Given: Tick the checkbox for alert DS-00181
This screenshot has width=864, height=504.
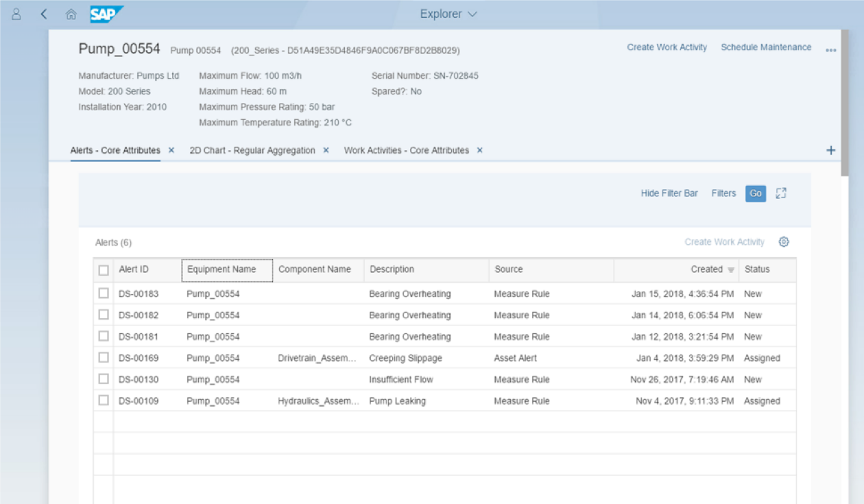Looking at the screenshot, I should (x=104, y=336).
